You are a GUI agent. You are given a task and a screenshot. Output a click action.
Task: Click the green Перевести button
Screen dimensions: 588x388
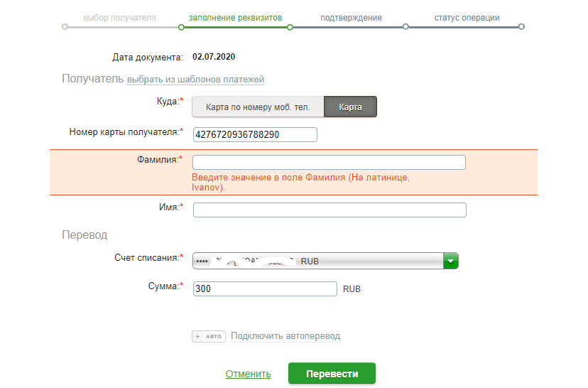[332, 373]
